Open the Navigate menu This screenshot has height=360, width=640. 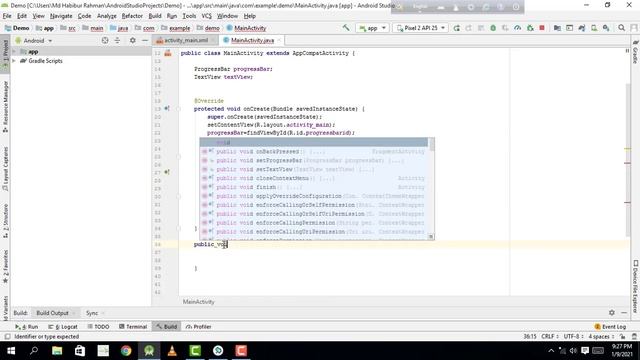[61, 16]
